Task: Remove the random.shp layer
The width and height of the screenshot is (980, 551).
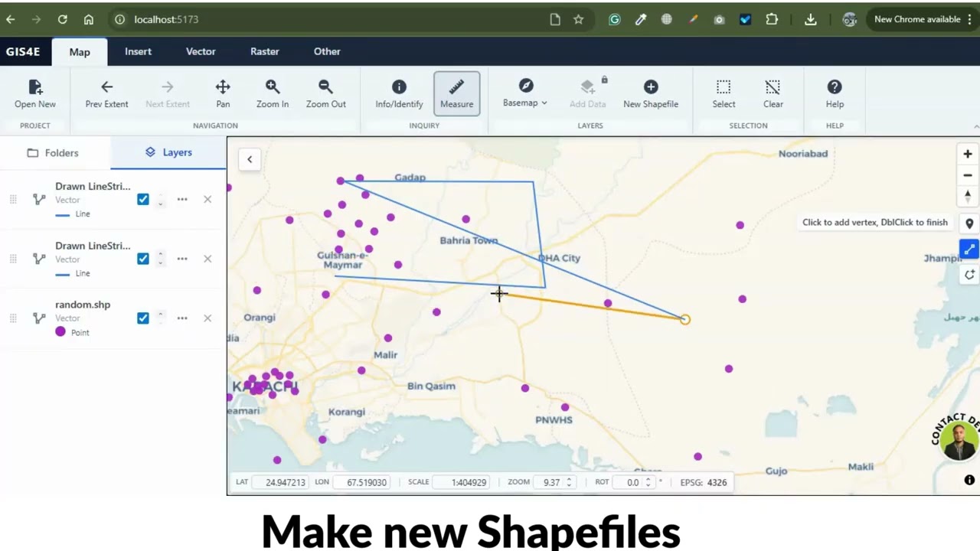Action: click(207, 318)
